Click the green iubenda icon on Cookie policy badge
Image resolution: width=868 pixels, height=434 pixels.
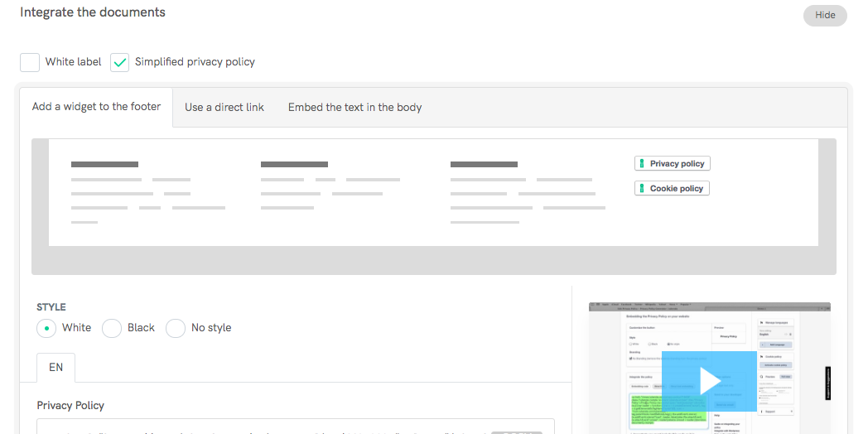(x=641, y=189)
